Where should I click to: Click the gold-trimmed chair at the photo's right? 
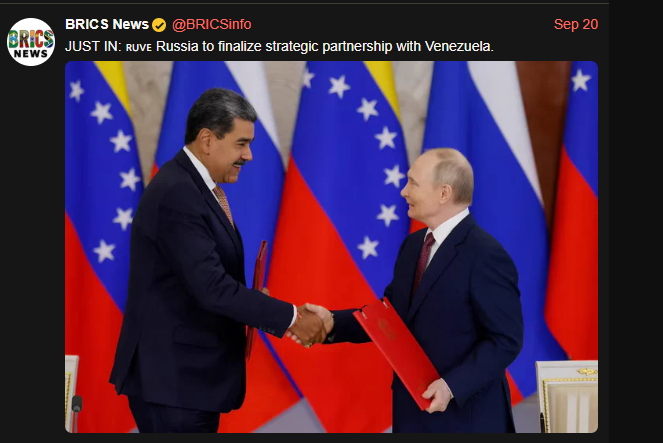567,396
